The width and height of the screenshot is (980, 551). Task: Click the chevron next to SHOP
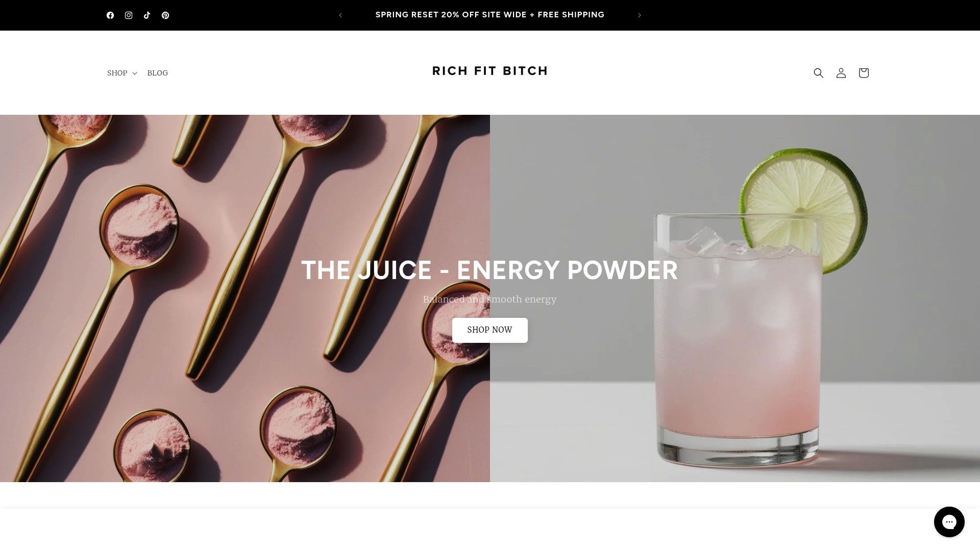click(x=135, y=73)
